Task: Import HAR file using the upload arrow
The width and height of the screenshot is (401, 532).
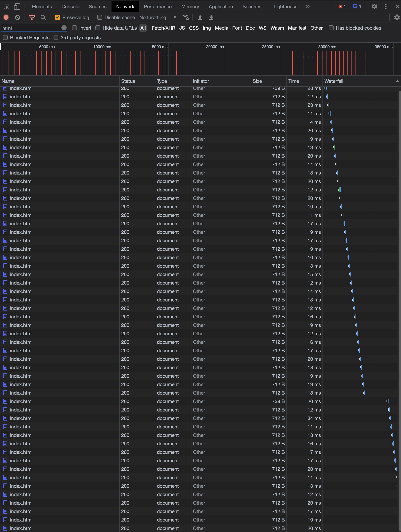Action: coord(200,17)
